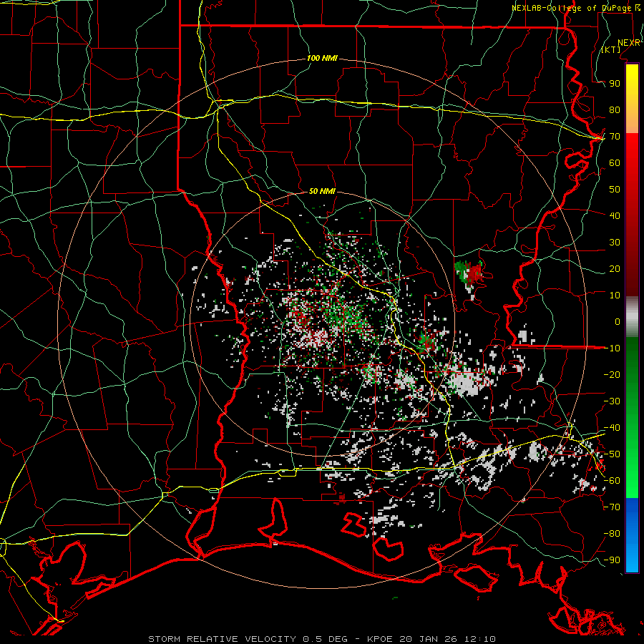The height and width of the screenshot is (644, 644).
Task: Click the -40 value on velocity scale
Action: click(x=612, y=428)
